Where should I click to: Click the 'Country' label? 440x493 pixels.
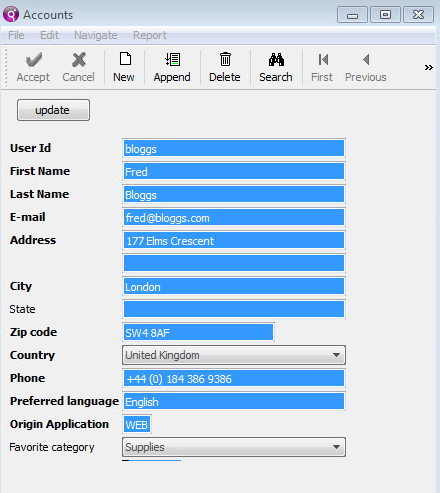click(x=32, y=355)
